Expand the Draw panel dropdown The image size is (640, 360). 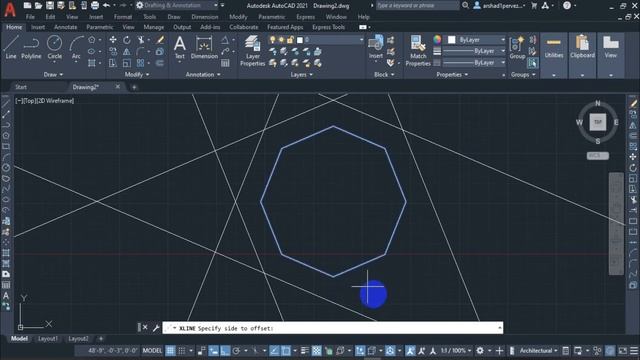53,75
